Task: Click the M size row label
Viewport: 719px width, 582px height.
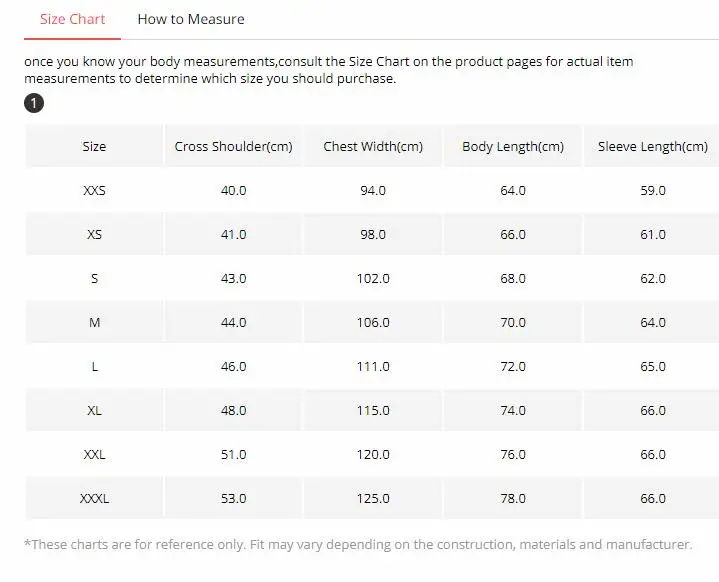Action: pyautogui.click(x=94, y=323)
